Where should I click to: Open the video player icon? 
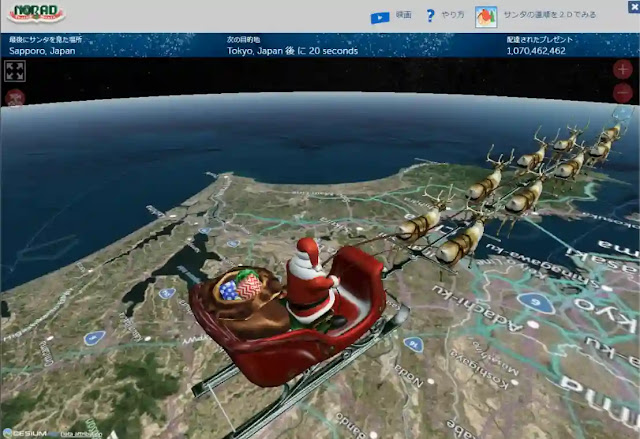380,18
